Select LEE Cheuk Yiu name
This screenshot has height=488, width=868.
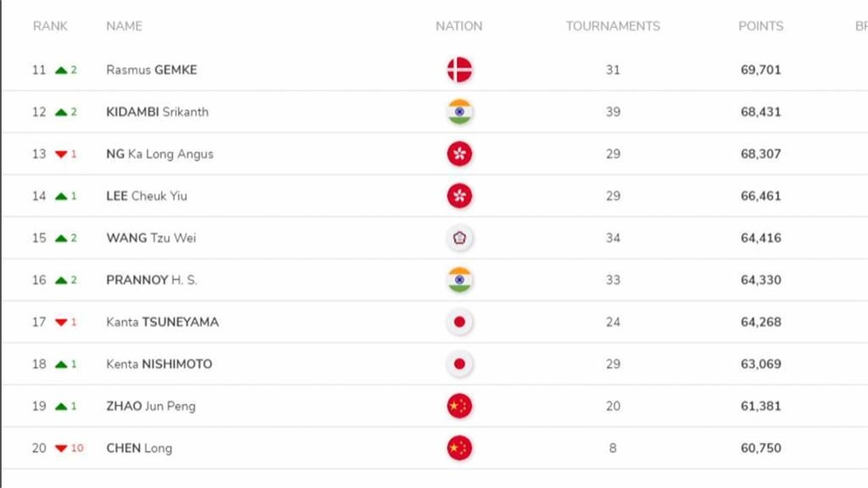147,196
